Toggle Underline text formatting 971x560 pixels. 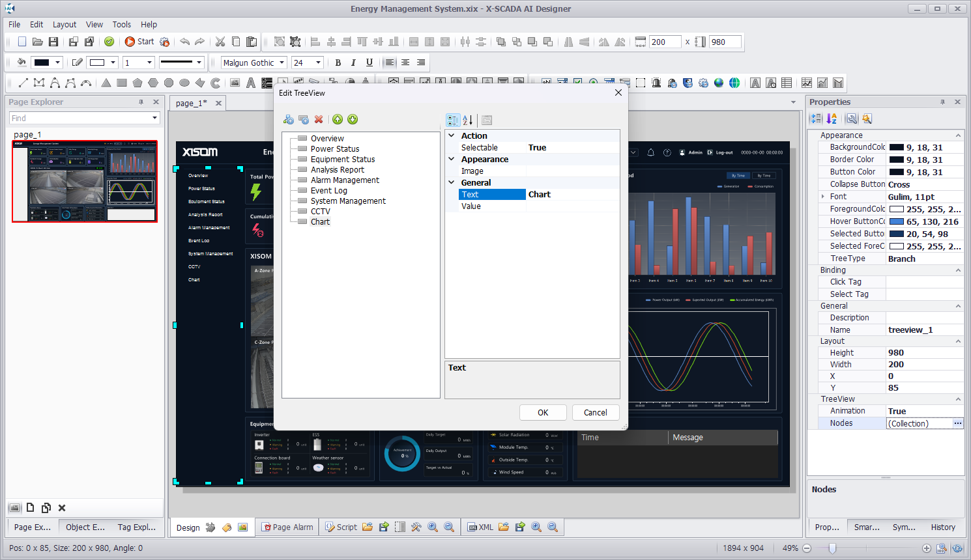click(x=370, y=63)
